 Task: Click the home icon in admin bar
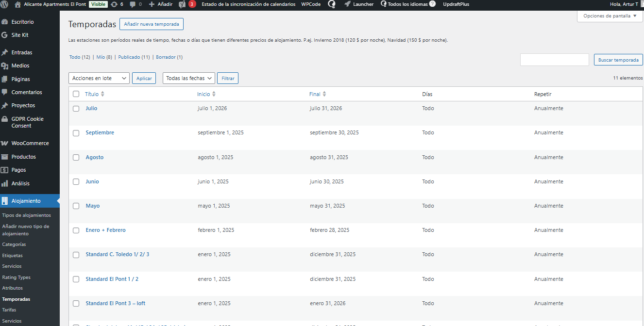(18, 4)
